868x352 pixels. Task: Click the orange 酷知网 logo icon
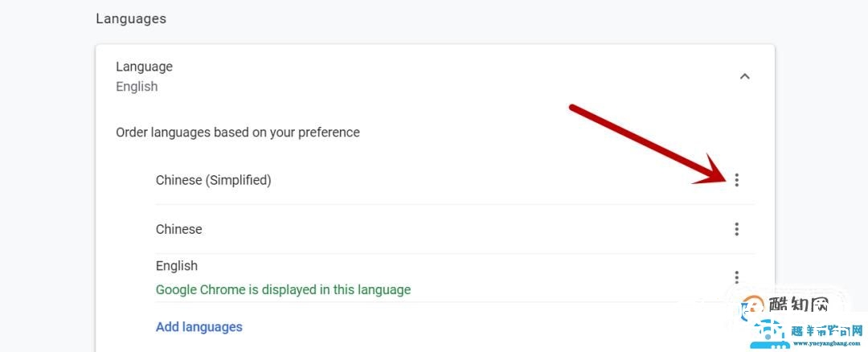(753, 306)
